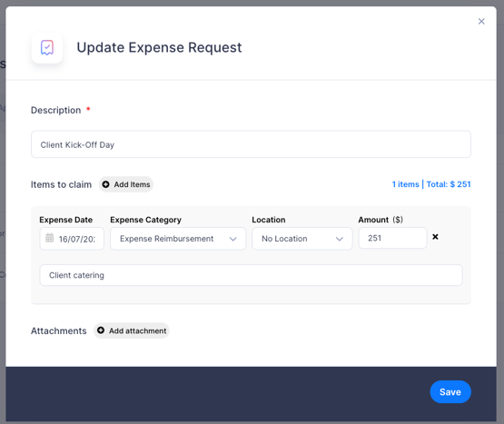Click the calendar icon in Expense Date
The height and width of the screenshot is (424, 504).
50,238
